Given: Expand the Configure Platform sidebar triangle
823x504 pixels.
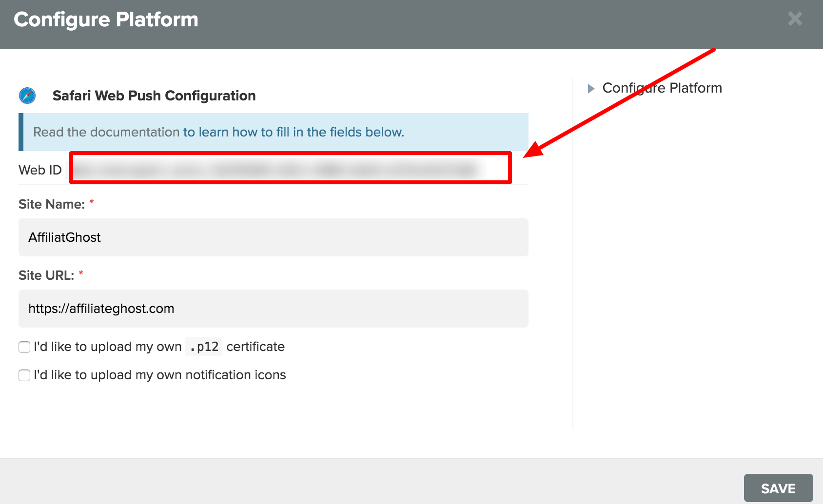Looking at the screenshot, I should coord(591,89).
